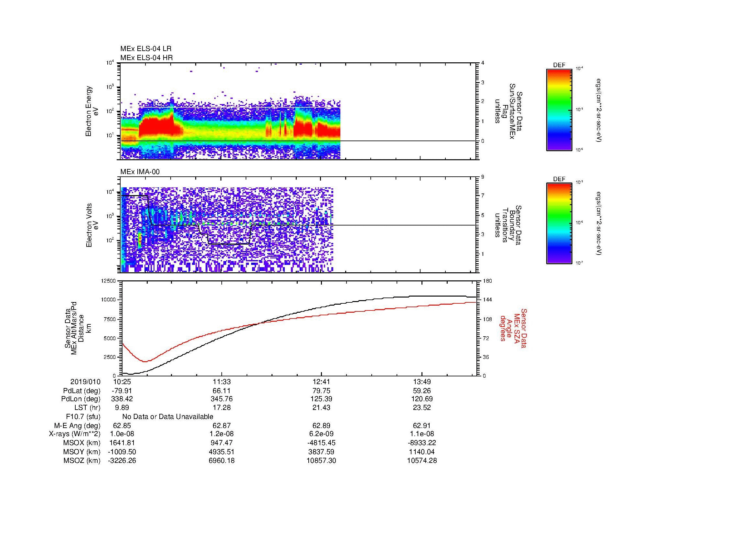
Task: Click MSOX value 947.47
Action: pos(222,443)
